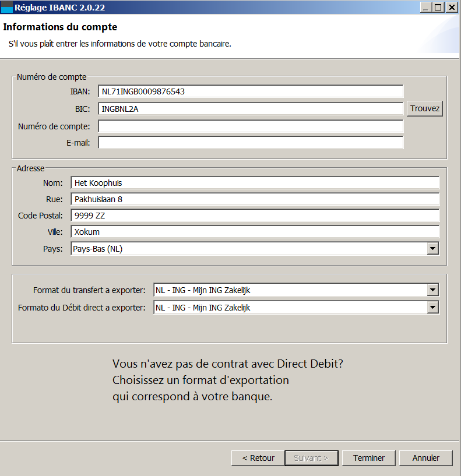
Task: Click the Nom field containing Het Koophuis
Action: [x=255, y=183]
